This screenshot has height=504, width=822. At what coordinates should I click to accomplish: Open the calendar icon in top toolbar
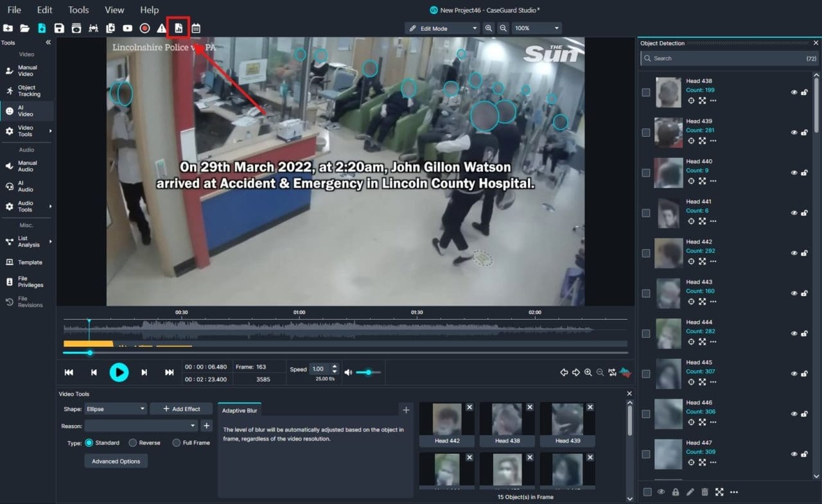pos(196,28)
